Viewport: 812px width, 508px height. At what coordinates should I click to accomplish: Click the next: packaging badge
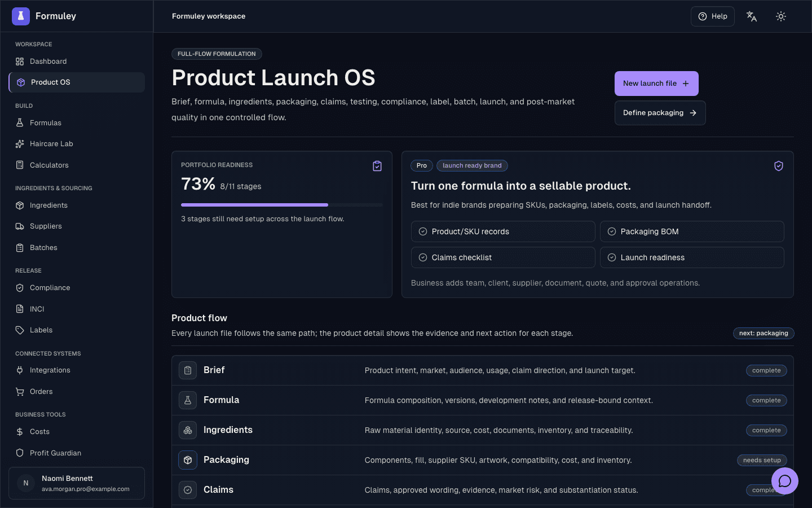[764, 333]
